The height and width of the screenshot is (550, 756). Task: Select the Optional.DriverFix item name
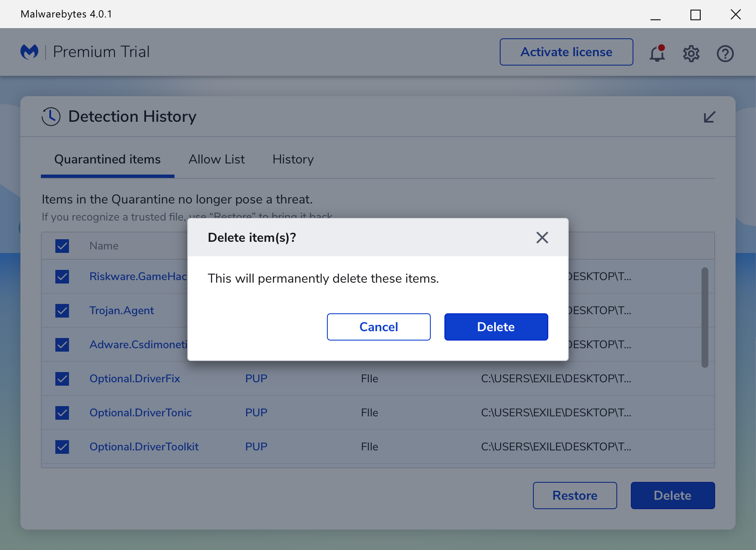click(x=135, y=379)
